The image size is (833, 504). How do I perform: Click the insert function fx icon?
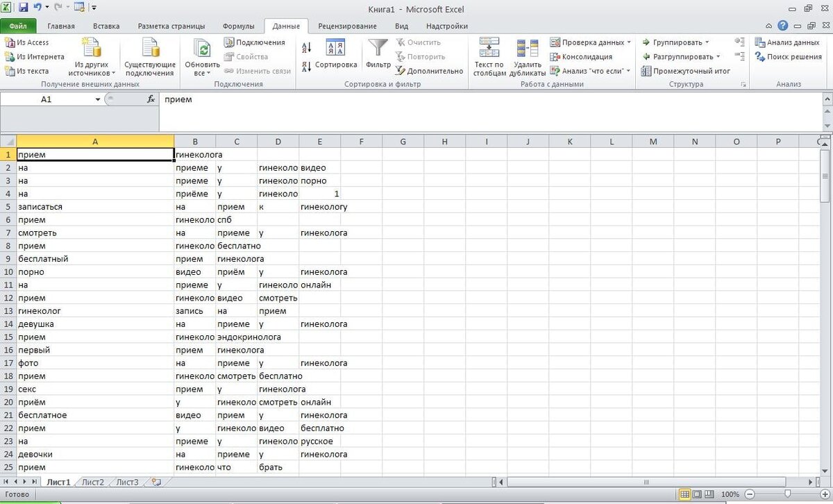pyautogui.click(x=151, y=99)
